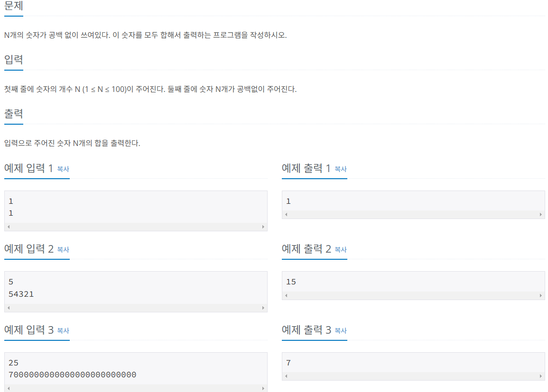Copy sample output 1 via 복사 link
The width and height of the screenshot is (548, 392).
point(341,169)
